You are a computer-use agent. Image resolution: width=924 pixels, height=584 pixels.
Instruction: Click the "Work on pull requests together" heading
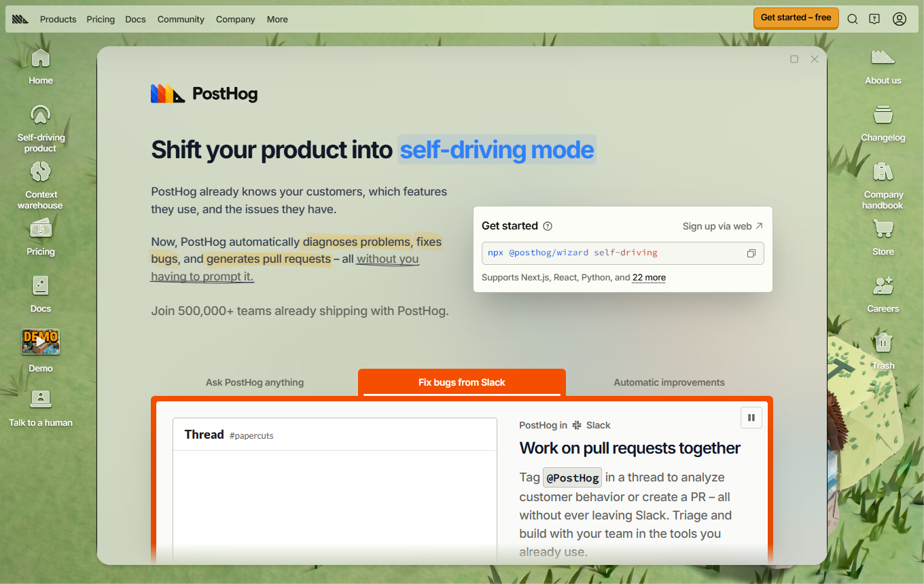[630, 448]
